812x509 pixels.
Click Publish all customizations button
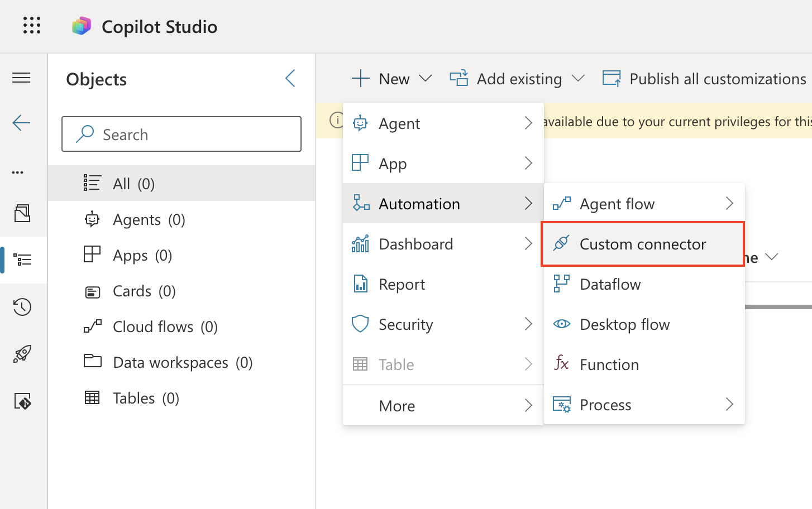coord(705,79)
